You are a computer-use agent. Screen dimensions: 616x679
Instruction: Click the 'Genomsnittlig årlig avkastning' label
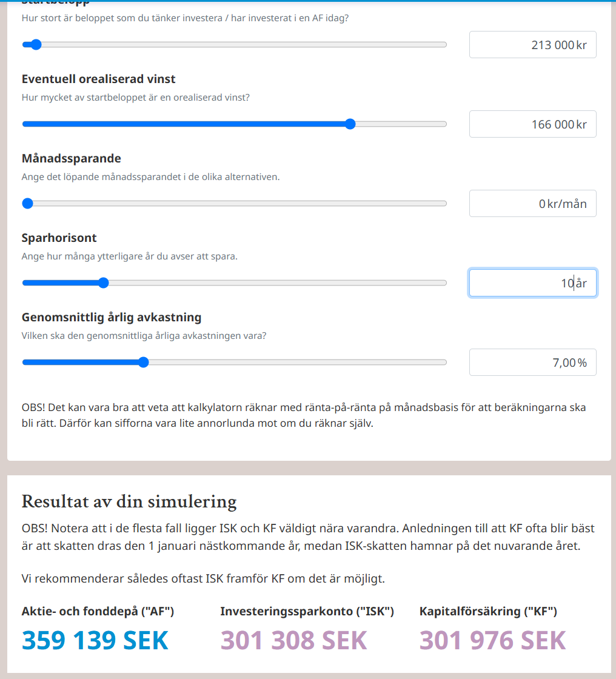[112, 318]
